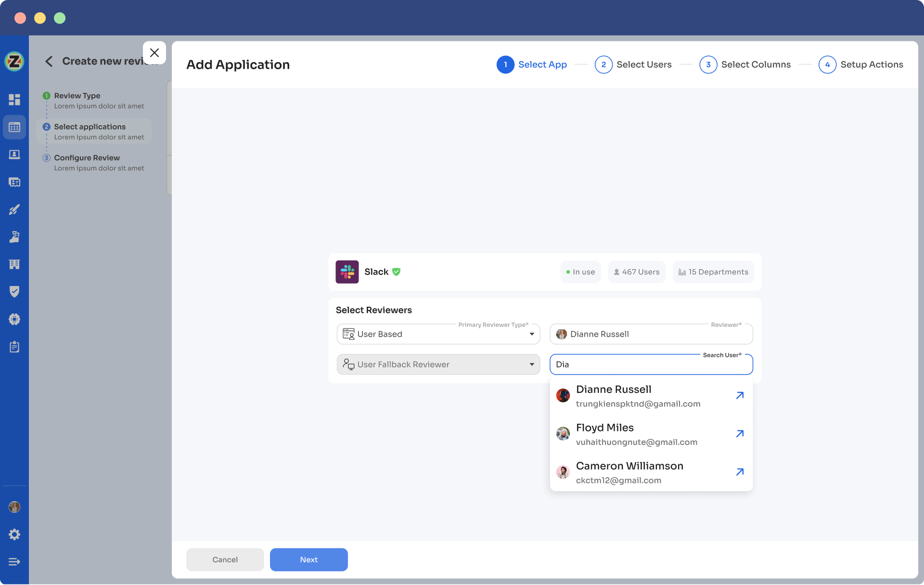Click Search User input field
The image size is (924, 585).
click(651, 364)
